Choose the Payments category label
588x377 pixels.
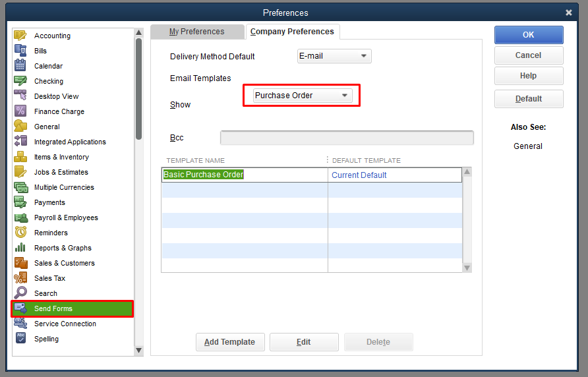point(49,202)
